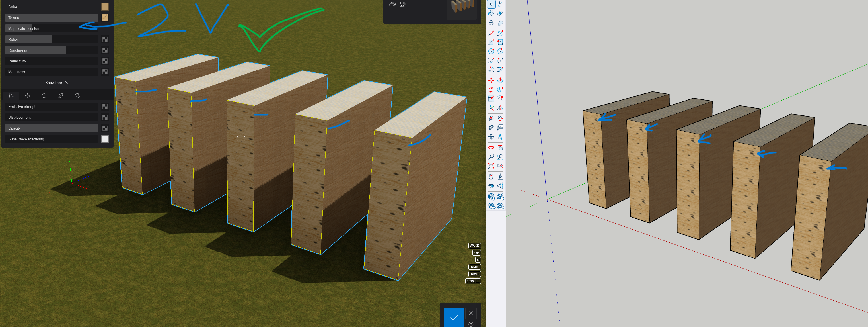Viewport: 868px width, 327px height.
Task: Open the load material folder icon
Action: [x=392, y=4]
